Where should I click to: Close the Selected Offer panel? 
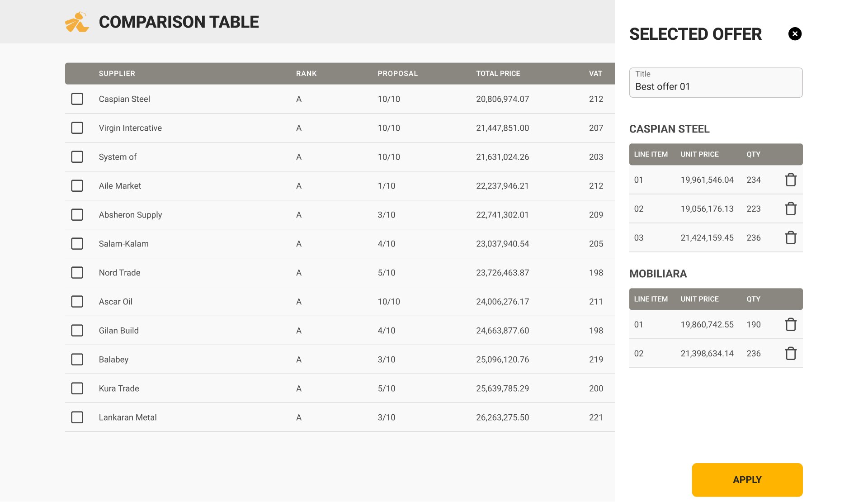[795, 34]
